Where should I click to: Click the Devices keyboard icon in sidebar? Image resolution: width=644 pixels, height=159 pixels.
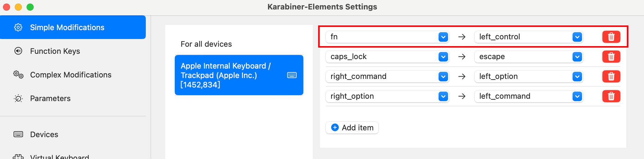click(x=18, y=134)
